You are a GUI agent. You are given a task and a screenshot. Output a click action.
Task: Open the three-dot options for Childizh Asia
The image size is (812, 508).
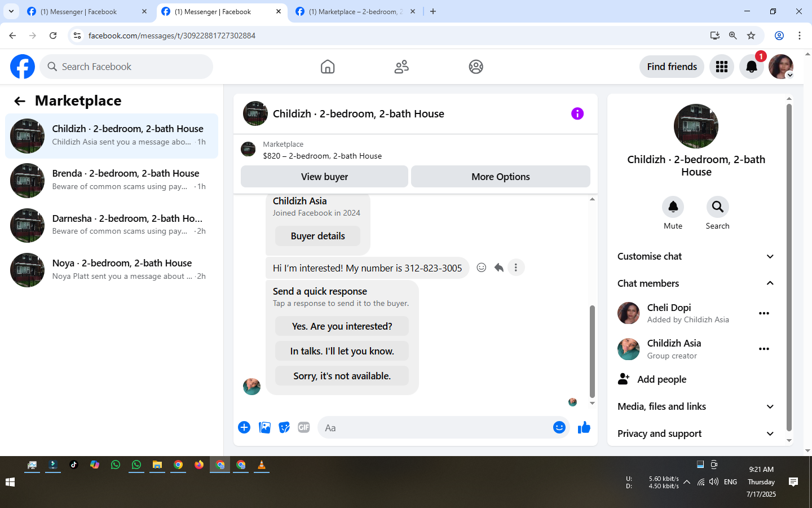[764, 349]
